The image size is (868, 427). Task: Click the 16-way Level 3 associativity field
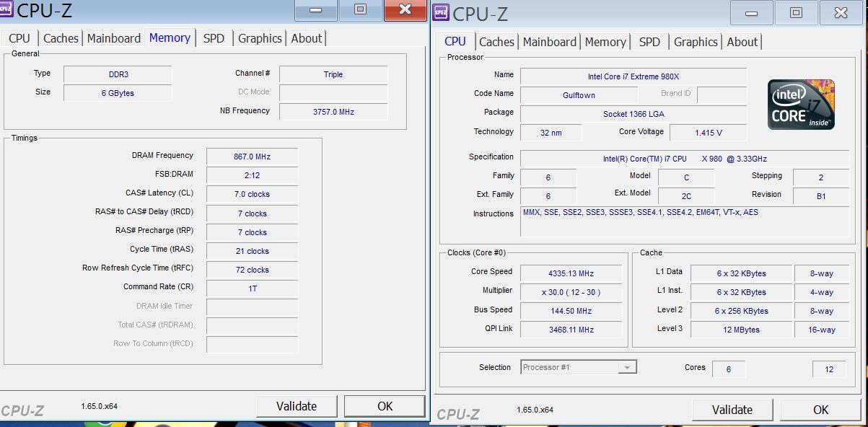coord(822,330)
